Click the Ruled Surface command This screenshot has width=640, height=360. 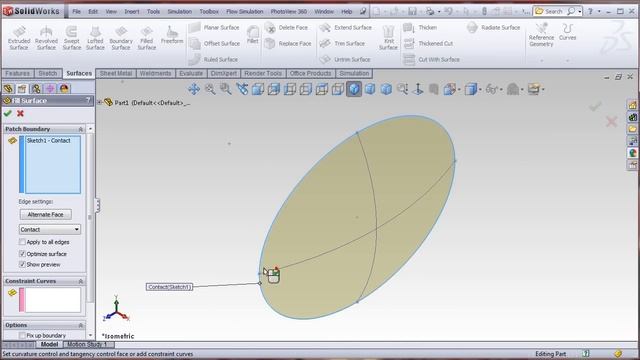click(x=214, y=59)
